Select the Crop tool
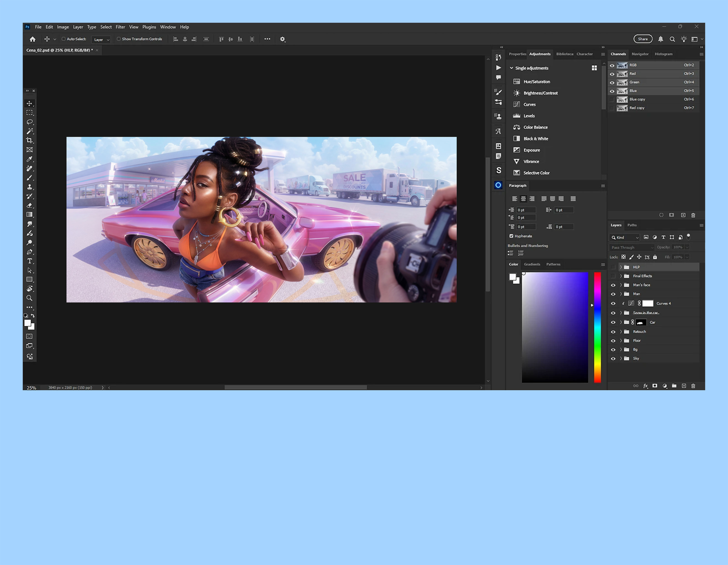The width and height of the screenshot is (728, 565). (30, 140)
